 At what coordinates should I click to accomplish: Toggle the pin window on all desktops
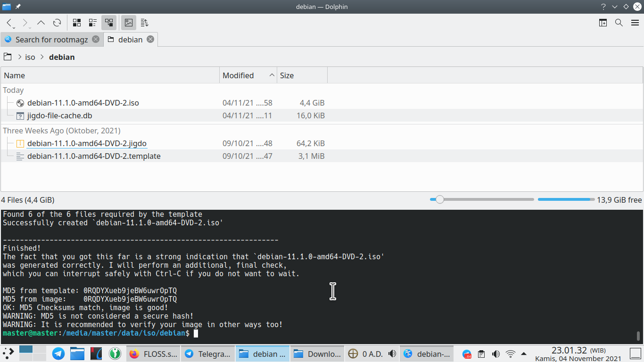(18, 7)
